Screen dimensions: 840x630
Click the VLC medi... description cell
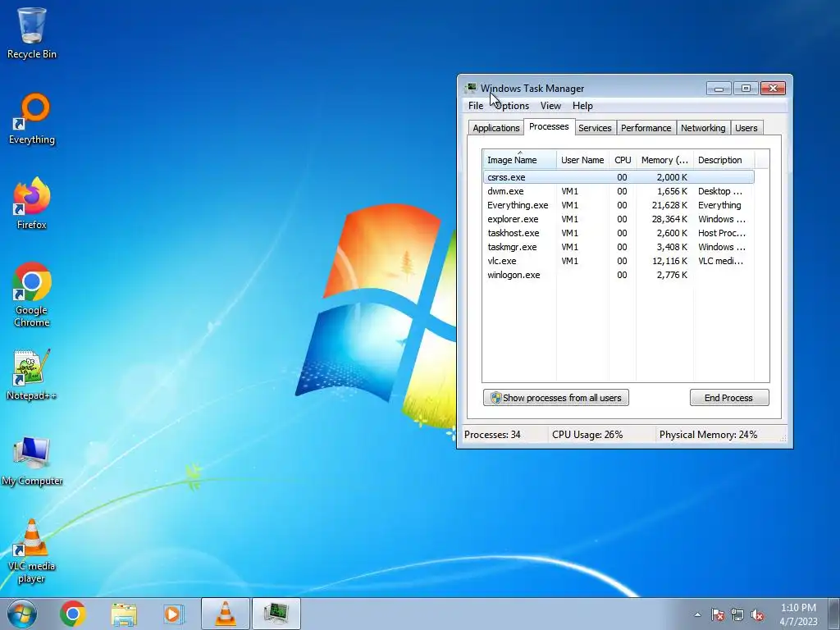click(x=720, y=260)
